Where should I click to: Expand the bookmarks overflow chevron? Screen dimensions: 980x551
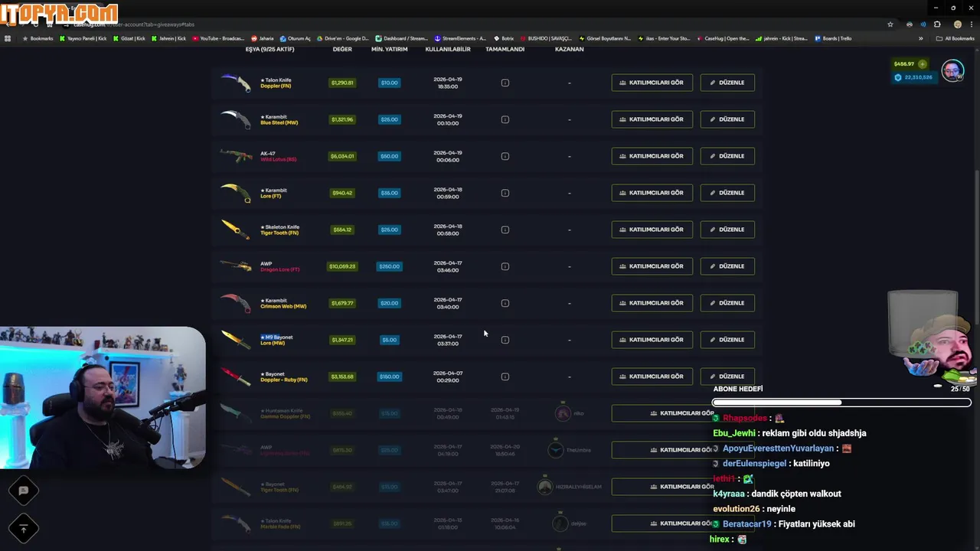921,38
